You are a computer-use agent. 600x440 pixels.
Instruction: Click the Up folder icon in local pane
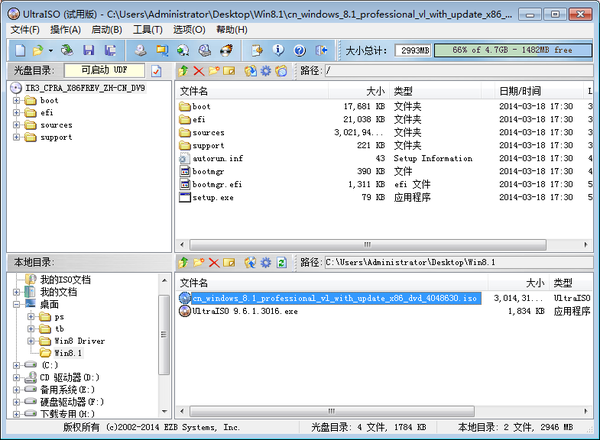point(183,262)
